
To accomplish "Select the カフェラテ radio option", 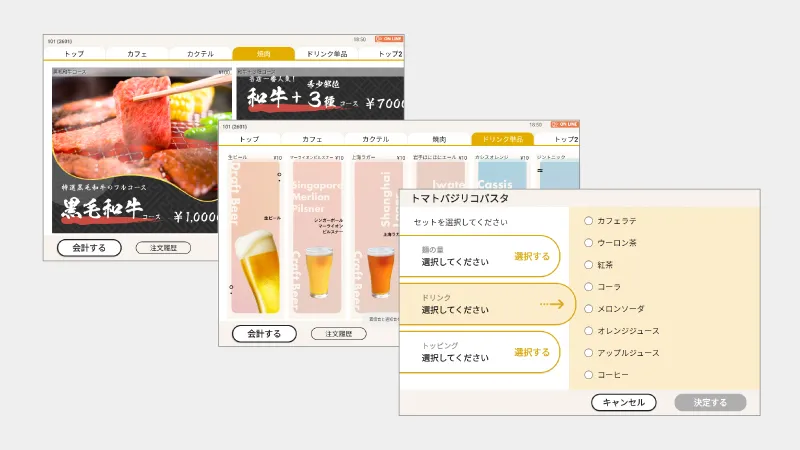I will pyautogui.click(x=589, y=221).
